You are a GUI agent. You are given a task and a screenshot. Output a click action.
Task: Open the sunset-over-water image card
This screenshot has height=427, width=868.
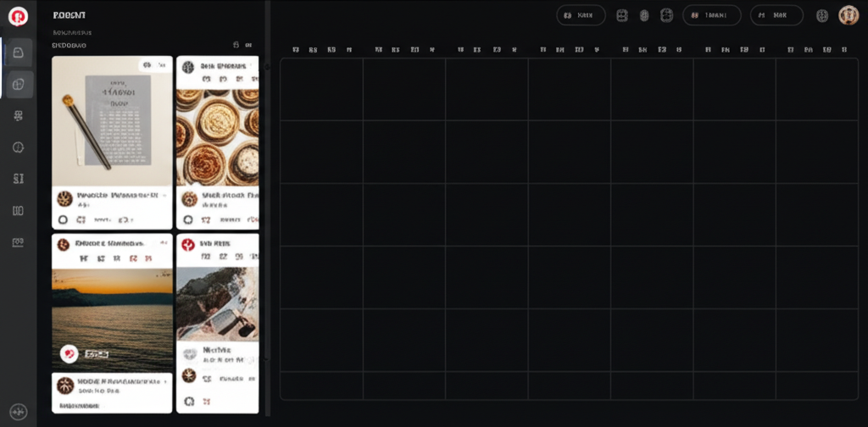pyautogui.click(x=112, y=319)
